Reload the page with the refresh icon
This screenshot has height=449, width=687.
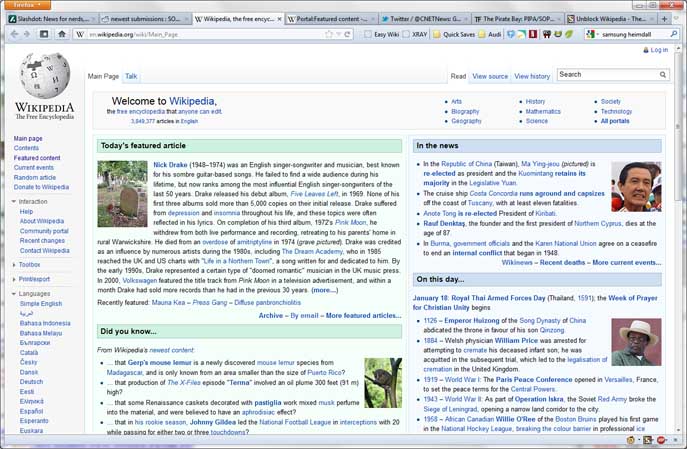pos(347,34)
